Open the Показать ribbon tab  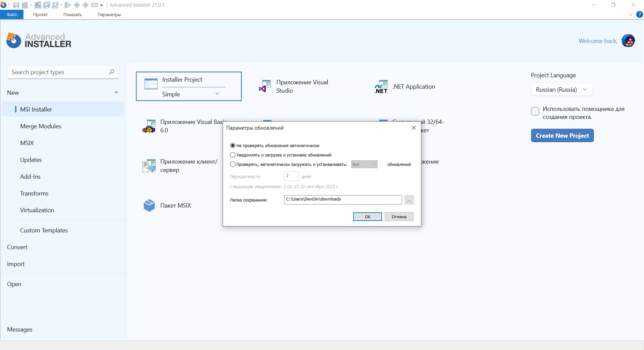click(x=72, y=14)
